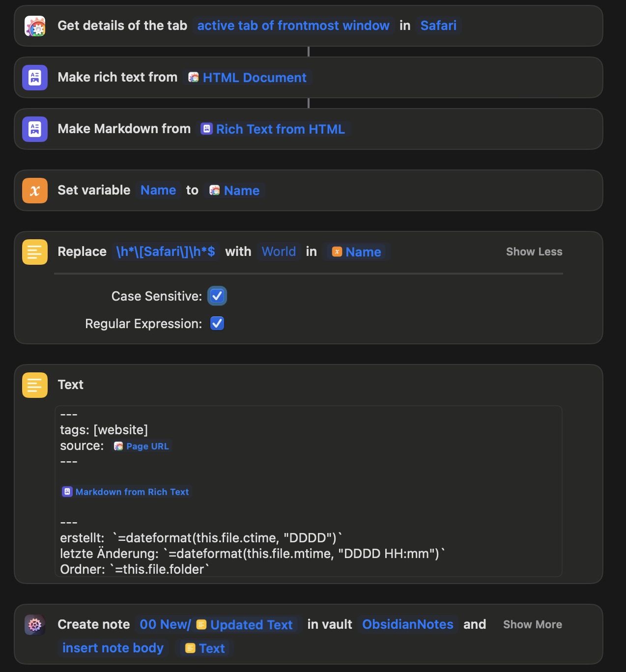
Task: Click the yellow Replace text action icon
Action: (35, 252)
